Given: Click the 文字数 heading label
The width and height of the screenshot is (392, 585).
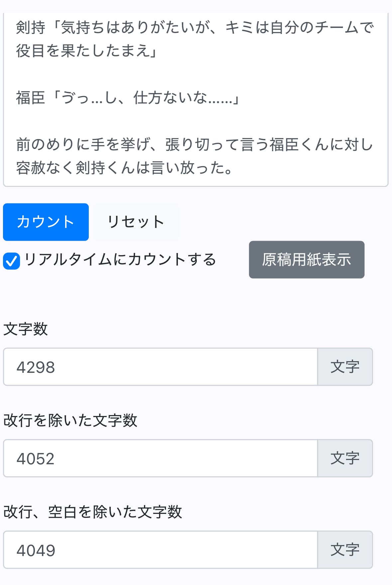Looking at the screenshot, I should click(26, 329).
